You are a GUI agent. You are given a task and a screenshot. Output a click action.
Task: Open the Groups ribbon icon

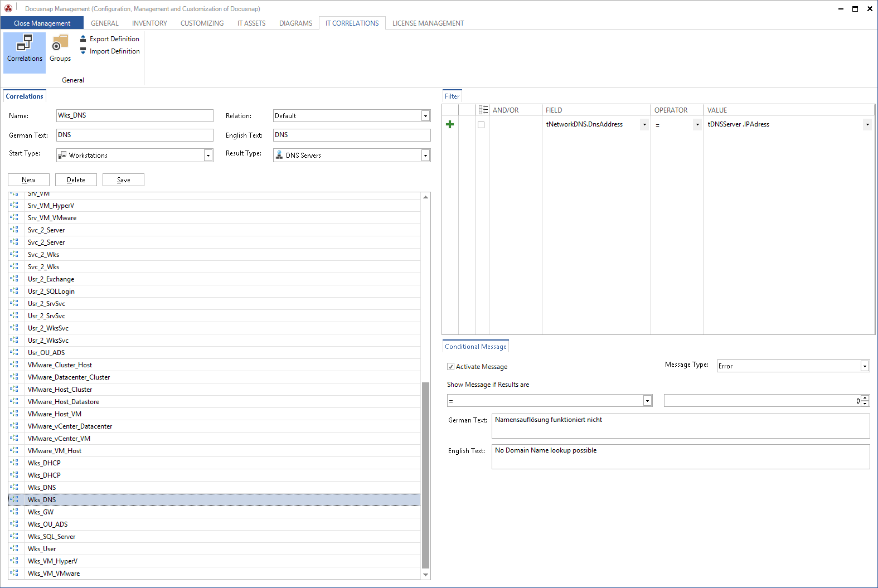pyautogui.click(x=60, y=48)
